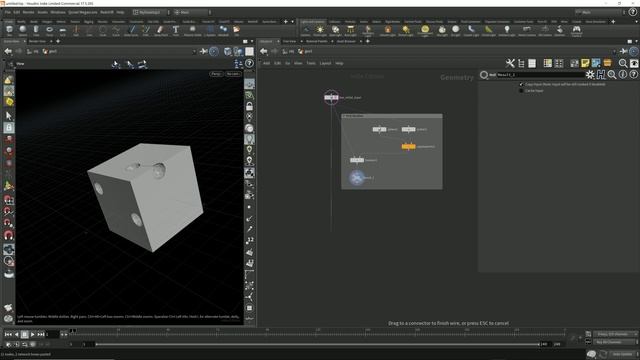This screenshot has width=640, height=360.
Task: Add an Area Light from shelf
Action: (x=350, y=30)
